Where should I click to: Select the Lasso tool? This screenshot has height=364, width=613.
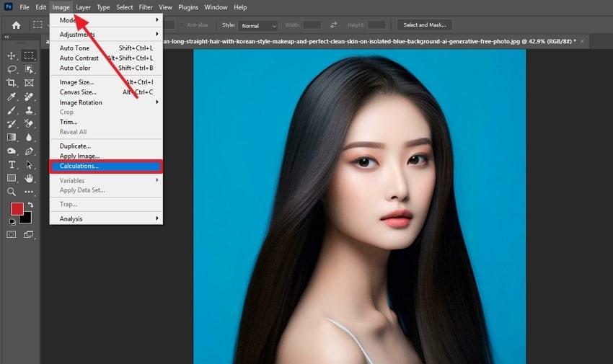coord(12,69)
